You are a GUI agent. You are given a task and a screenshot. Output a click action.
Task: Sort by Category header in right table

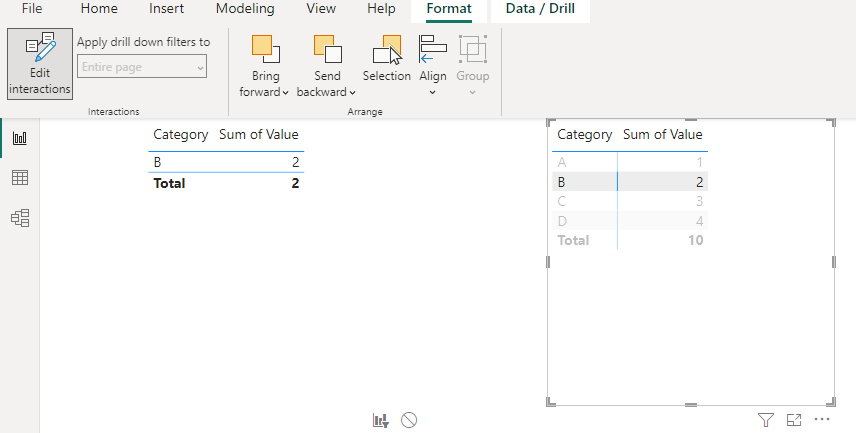pos(584,134)
